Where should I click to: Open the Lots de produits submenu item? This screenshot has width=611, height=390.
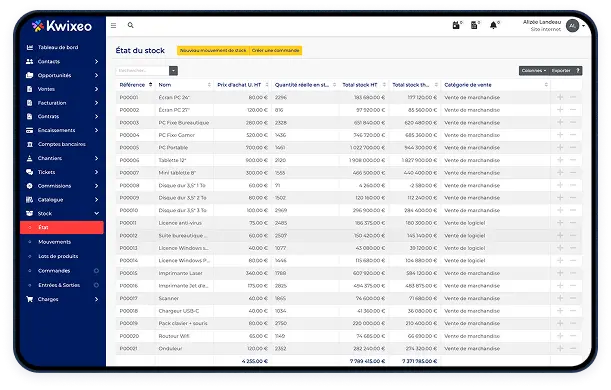(x=58, y=256)
